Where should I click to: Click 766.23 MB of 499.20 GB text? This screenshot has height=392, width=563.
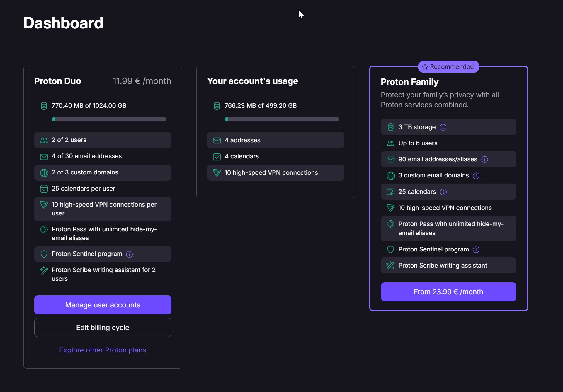(261, 106)
